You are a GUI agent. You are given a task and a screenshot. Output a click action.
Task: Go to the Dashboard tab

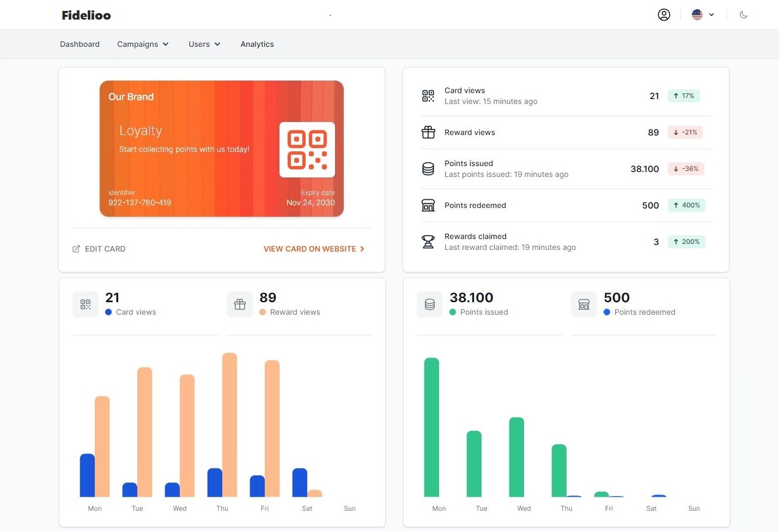click(x=80, y=44)
